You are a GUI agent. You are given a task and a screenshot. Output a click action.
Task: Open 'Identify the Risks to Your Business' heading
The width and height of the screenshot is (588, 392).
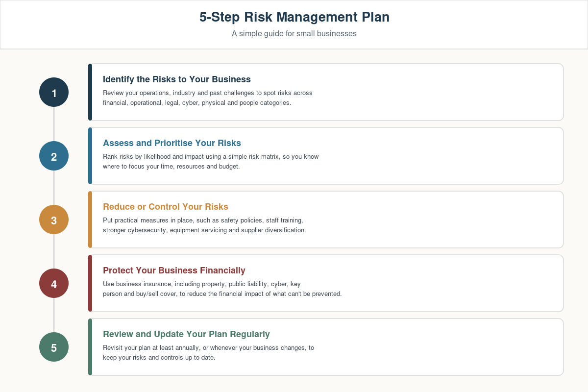pyautogui.click(x=177, y=79)
